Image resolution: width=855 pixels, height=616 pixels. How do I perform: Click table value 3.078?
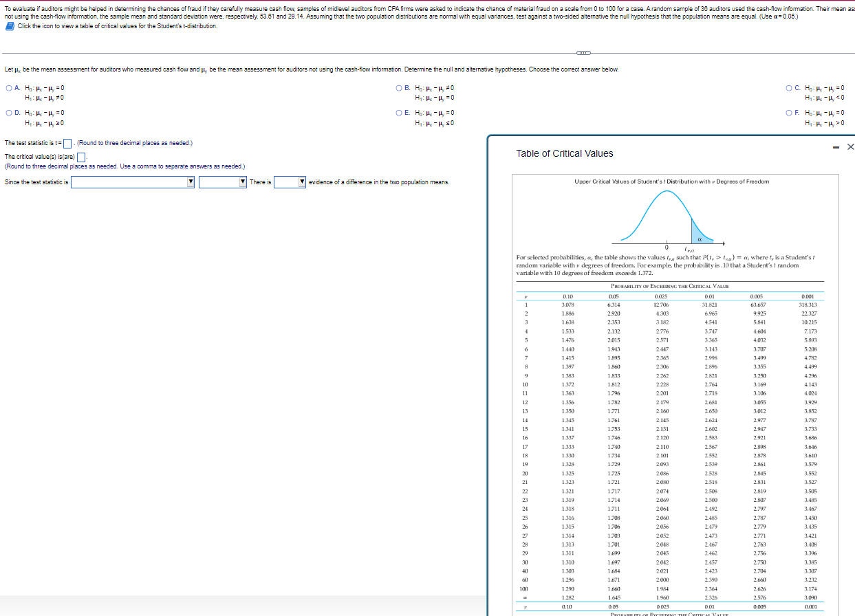coord(568,305)
